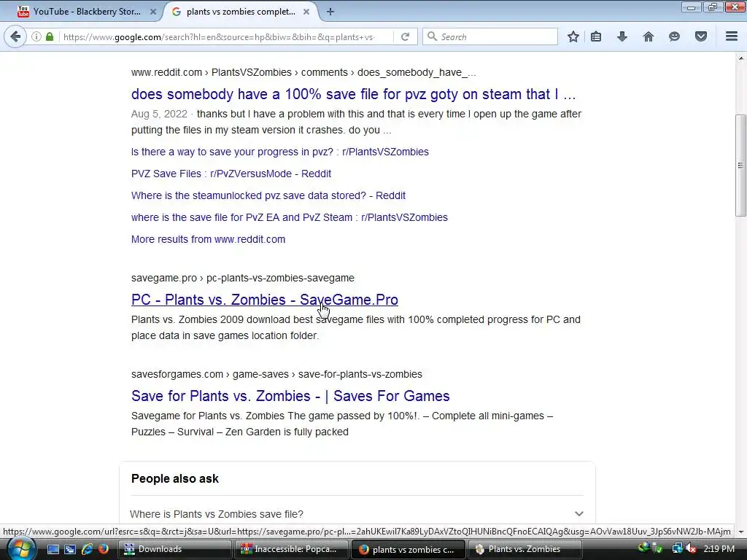This screenshot has width=747, height=560.
Task: Go to the home page icon
Action: (649, 36)
